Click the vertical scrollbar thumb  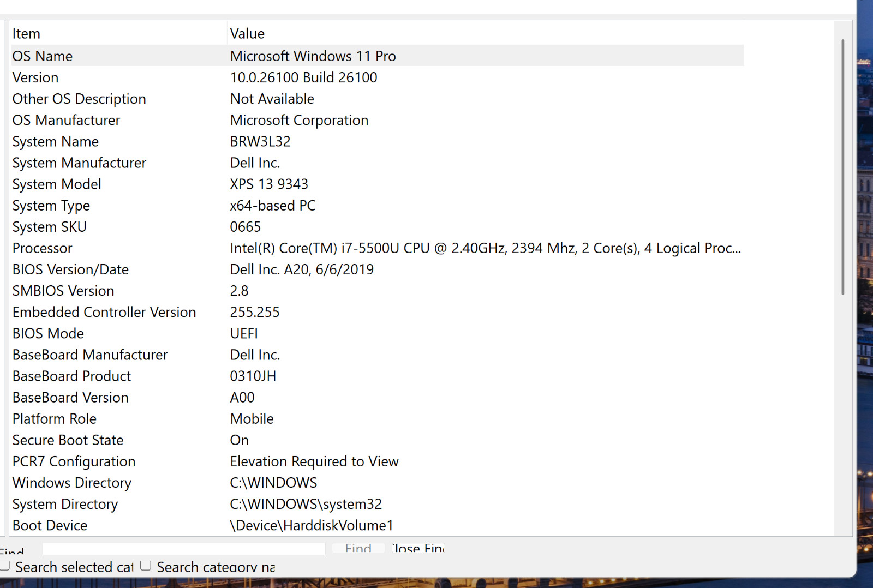[x=843, y=167]
